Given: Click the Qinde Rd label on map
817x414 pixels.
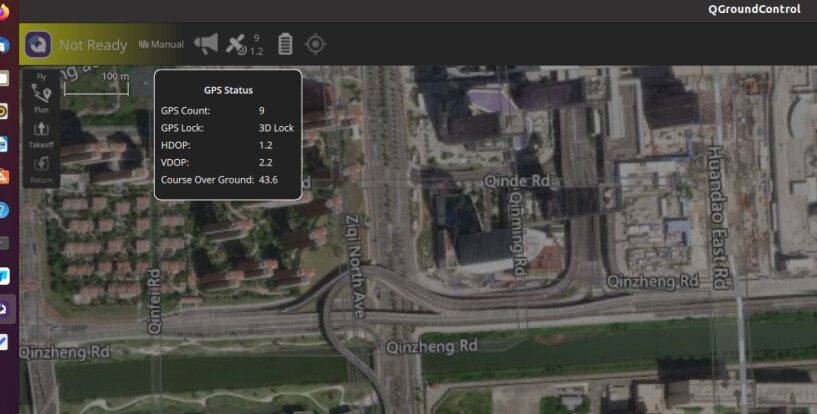Looking at the screenshot, I should 516,181.
